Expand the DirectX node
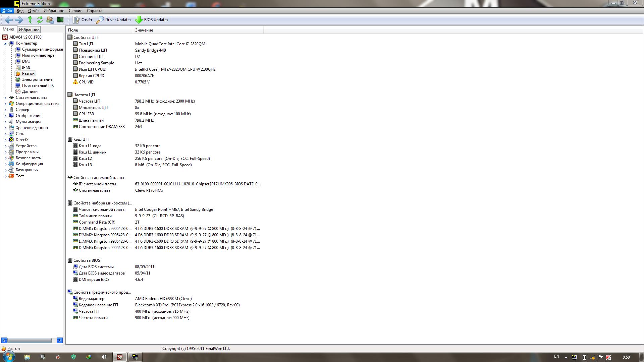 pyautogui.click(x=5, y=140)
